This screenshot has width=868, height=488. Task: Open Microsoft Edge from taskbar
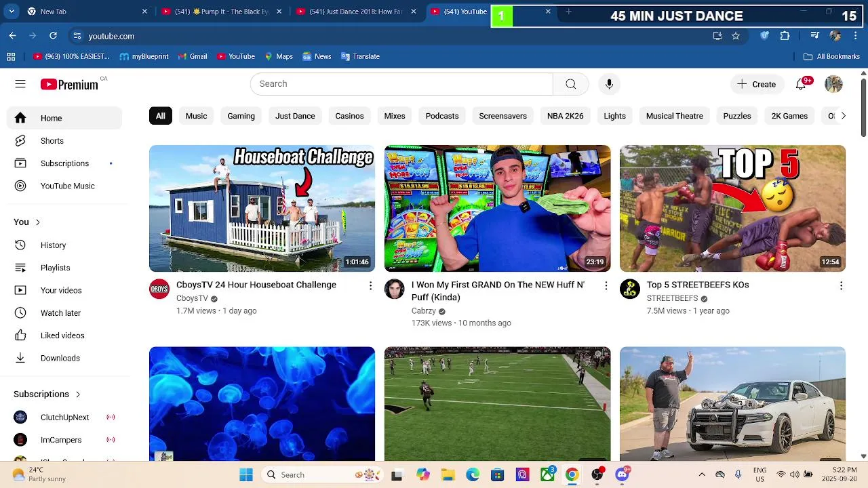point(473,474)
